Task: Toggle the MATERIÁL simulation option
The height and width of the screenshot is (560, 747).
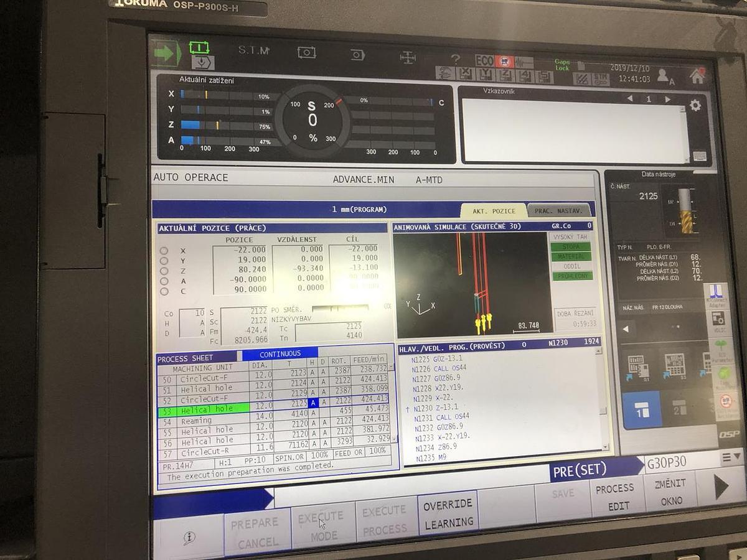Action: tap(571, 256)
